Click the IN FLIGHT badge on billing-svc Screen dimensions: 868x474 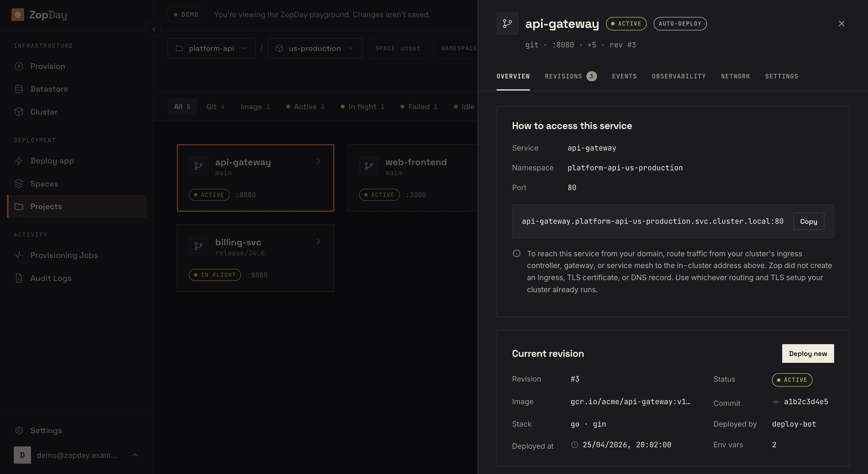coord(215,275)
